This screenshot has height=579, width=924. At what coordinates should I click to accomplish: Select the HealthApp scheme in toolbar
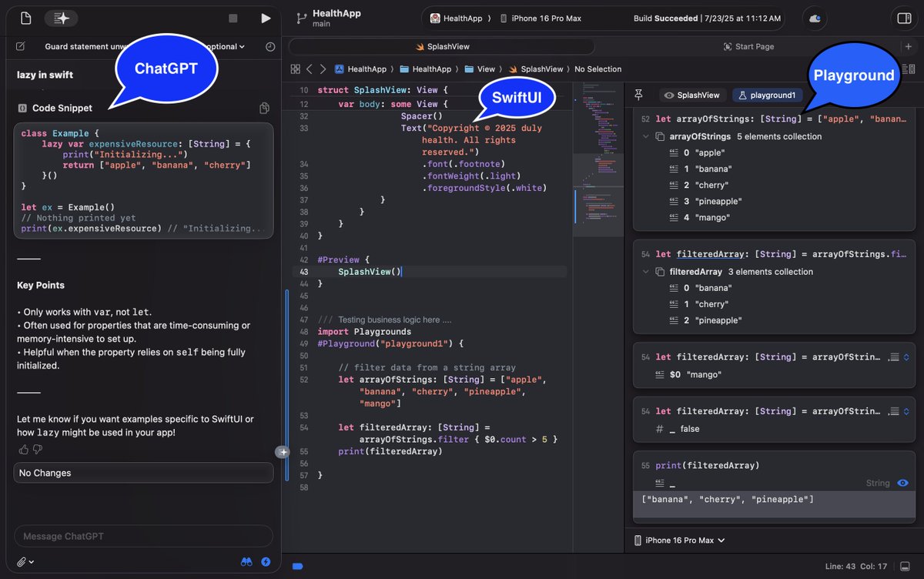tap(457, 18)
